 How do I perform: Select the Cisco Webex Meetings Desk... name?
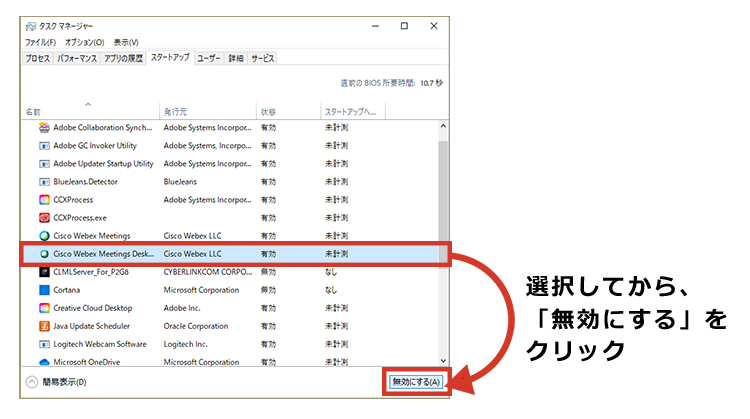tap(104, 254)
